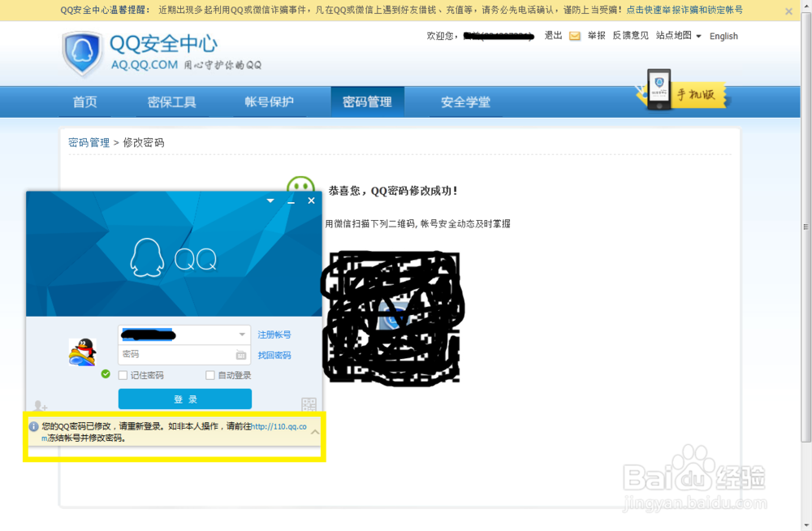Enable the 自动登录 checkbox

click(209, 375)
